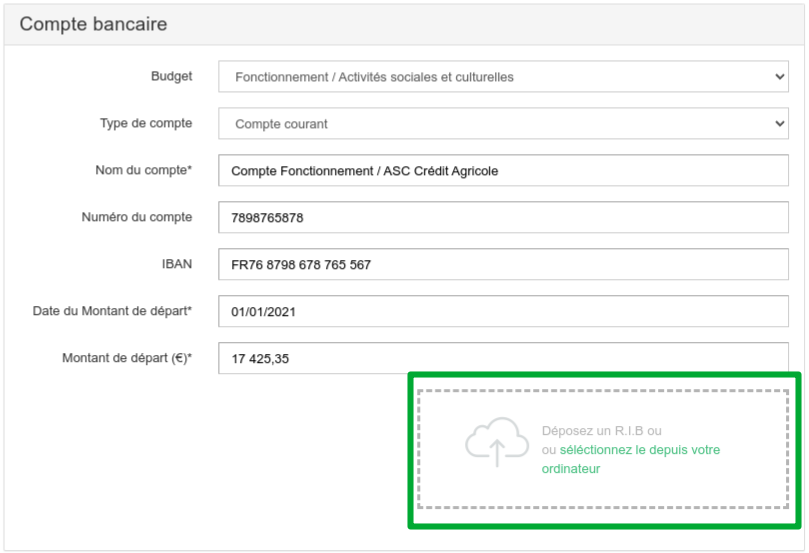Viewport: 809px width, 553px height.
Task: Click the chevron arrow on Compte courant select
Action: 780,124
